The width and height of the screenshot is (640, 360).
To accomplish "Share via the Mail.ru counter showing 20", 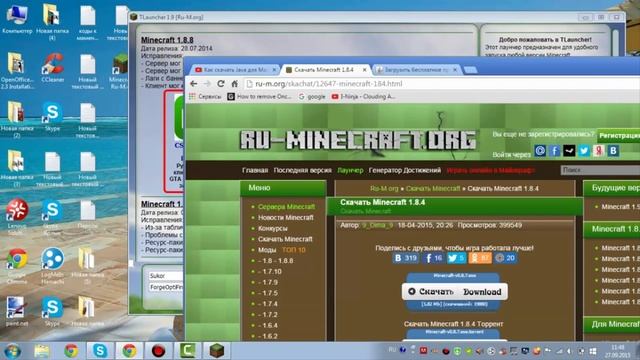I will click(x=505, y=258).
